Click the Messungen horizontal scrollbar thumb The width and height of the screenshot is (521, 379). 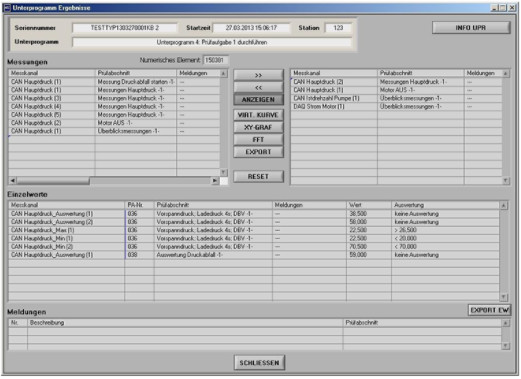53,180
